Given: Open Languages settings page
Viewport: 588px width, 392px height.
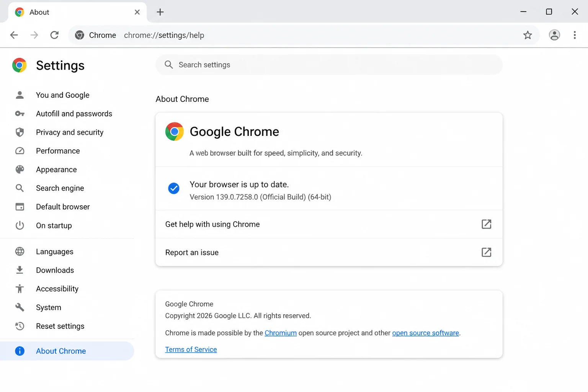Looking at the screenshot, I should point(55,252).
